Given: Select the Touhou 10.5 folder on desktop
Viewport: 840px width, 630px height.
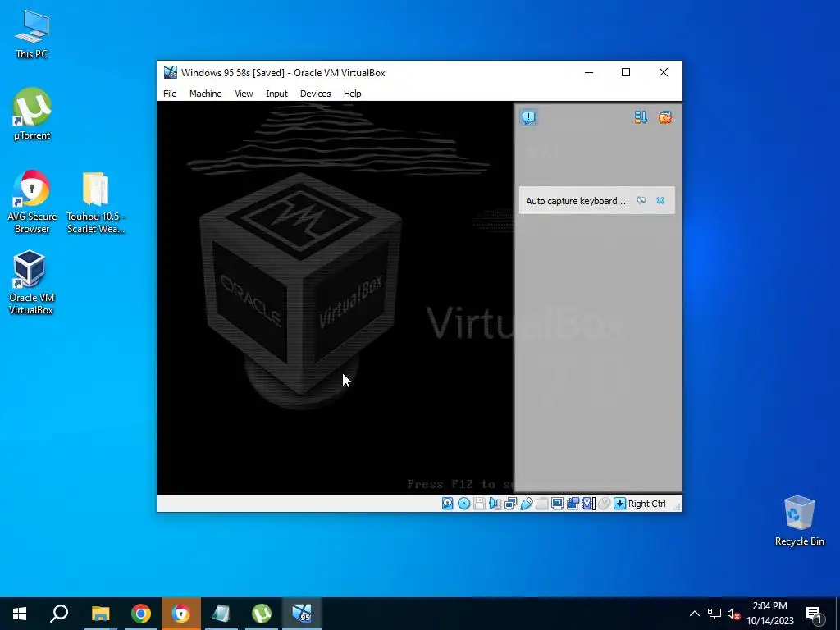Looking at the screenshot, I should point(96,203).
